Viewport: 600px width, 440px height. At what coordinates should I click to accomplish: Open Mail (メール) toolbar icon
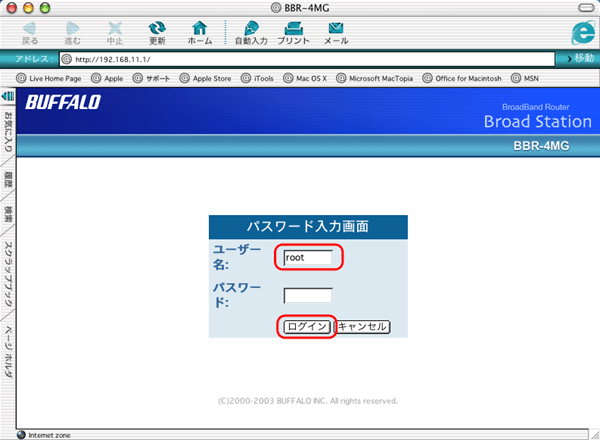coord(336,28)
